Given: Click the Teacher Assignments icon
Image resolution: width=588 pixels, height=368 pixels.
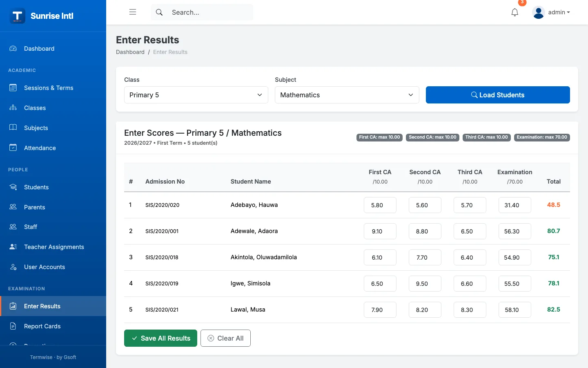Looking at the screenshot, I should [13, 247].
